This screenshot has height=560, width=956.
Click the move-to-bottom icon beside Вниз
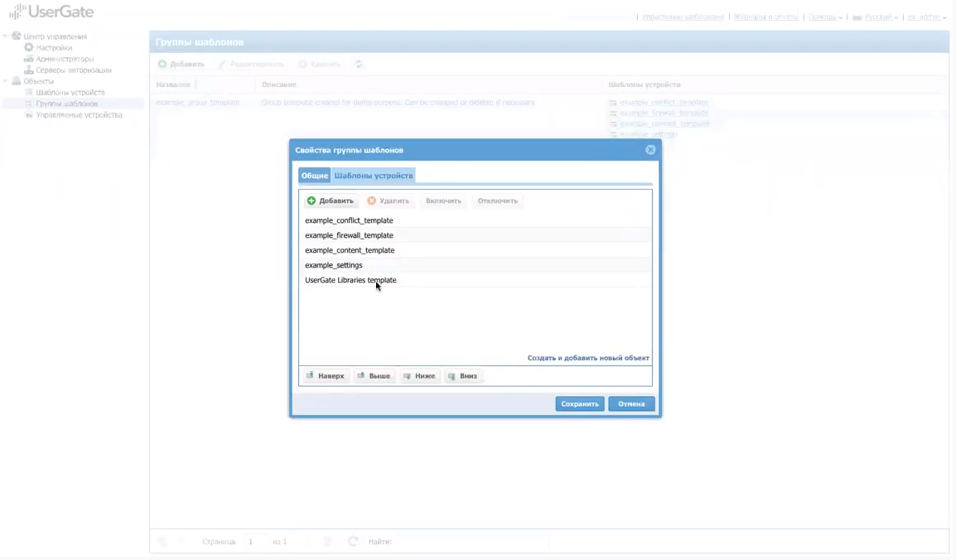[x=451, y=376]
